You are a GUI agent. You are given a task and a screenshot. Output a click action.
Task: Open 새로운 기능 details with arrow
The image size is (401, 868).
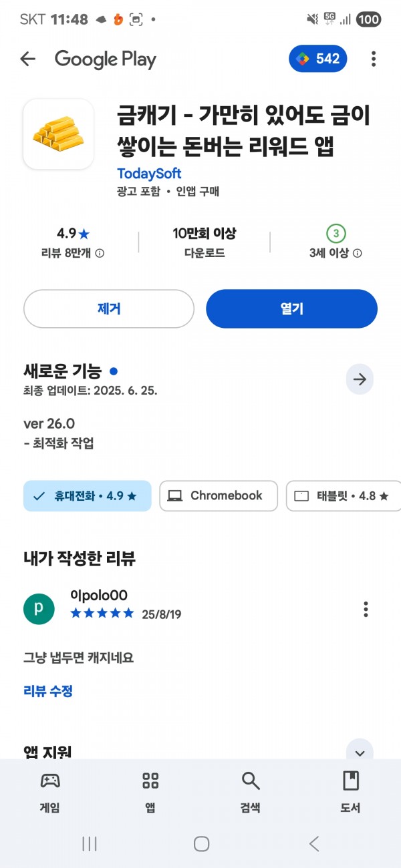pos(360,380)
